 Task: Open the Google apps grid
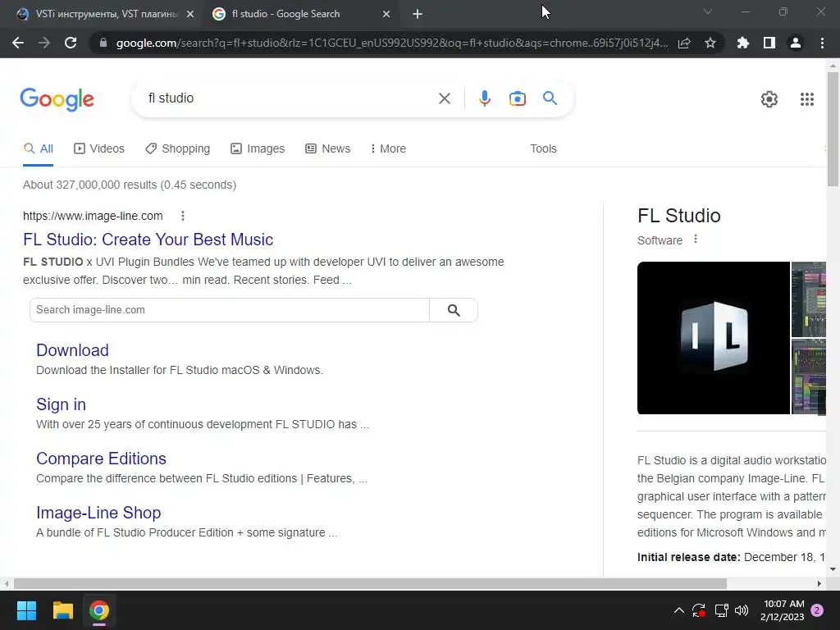(x=807, y=99)
